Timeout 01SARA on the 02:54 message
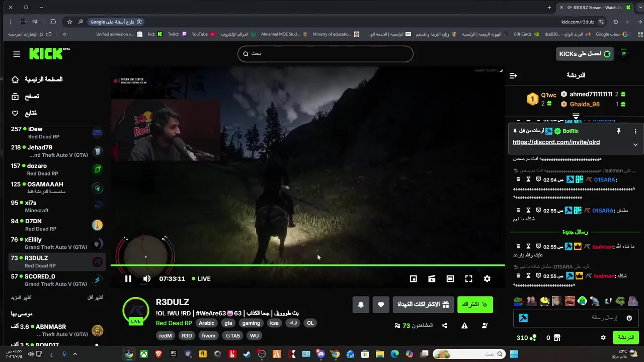Viewport: 644px width, 362px height. pyautogui.click(x=528, y=179)
